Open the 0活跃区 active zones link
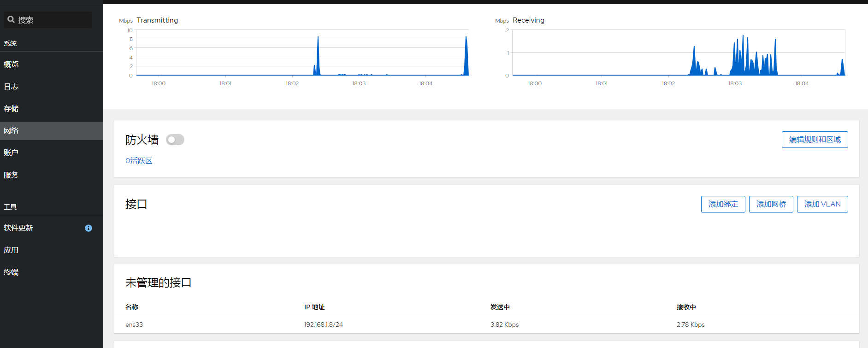This screenshot has height=348, width=868. (x=139, y=161)
